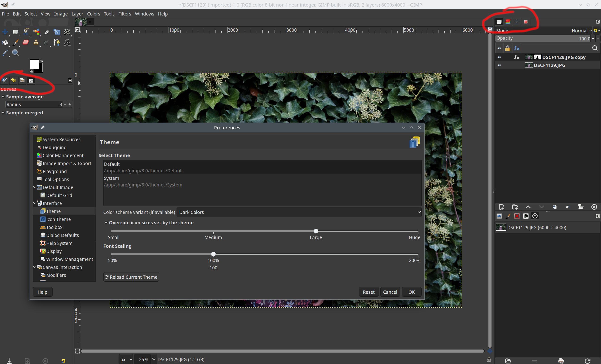This screenshot has width=601, height=364.
Task: Activate the Bucket Fill tool
Action: click(x=5, y=43)
